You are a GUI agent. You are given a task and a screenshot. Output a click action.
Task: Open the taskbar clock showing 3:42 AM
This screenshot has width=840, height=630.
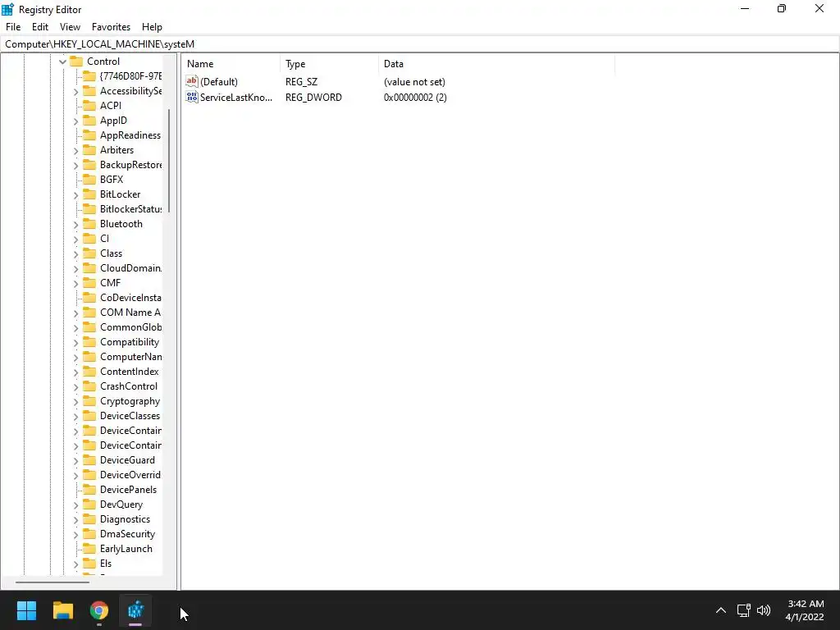click(x=805, y=610)
